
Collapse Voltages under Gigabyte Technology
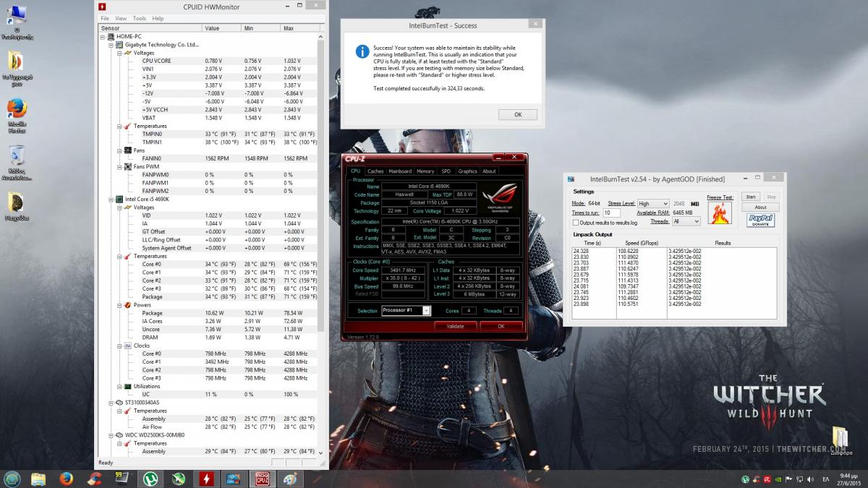[x=120, y=53]
